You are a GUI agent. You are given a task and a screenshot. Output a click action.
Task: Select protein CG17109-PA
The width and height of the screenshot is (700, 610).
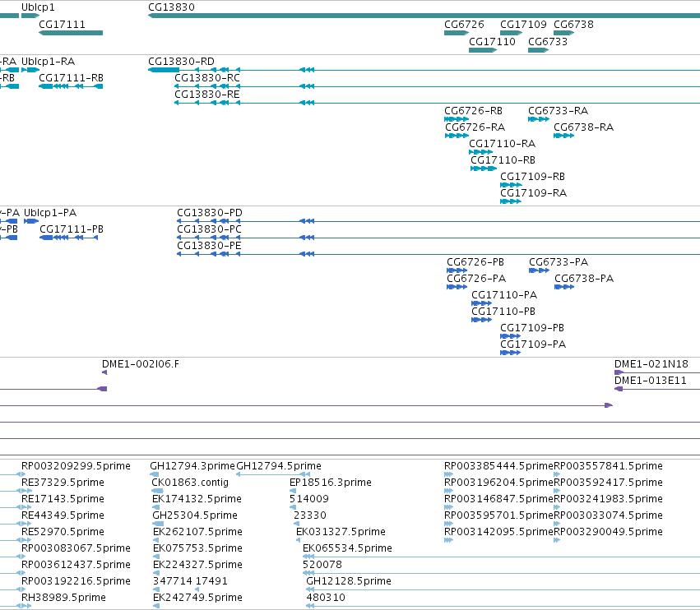510,353
